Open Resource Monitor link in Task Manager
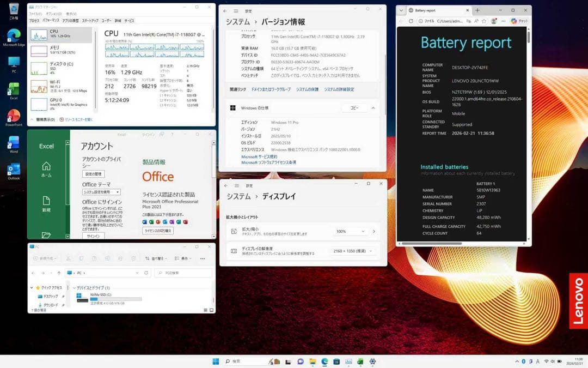 pos(76,119)
